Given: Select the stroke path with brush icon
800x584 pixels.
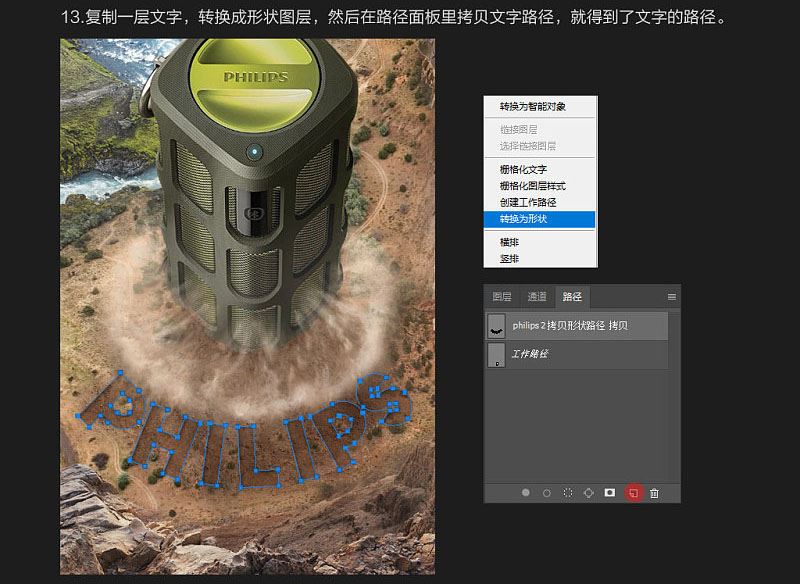Looking at the screenshot, I should pos(546,492).
